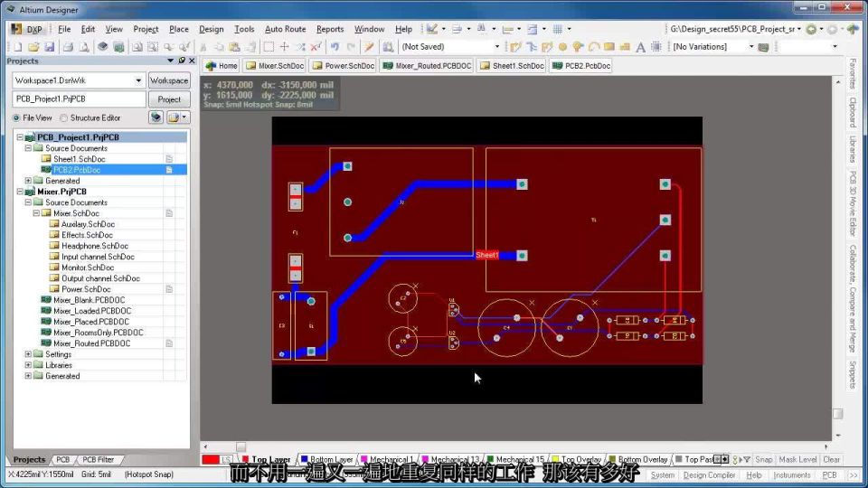868x488 pixels.
Task: Switch to the Mixer_Routed.PCBDOC tab
Action: (428, 66)
